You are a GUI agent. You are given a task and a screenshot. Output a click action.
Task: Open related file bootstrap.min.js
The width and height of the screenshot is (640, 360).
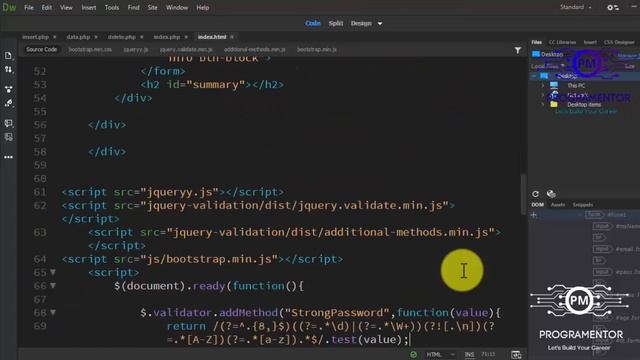point(317,49)
